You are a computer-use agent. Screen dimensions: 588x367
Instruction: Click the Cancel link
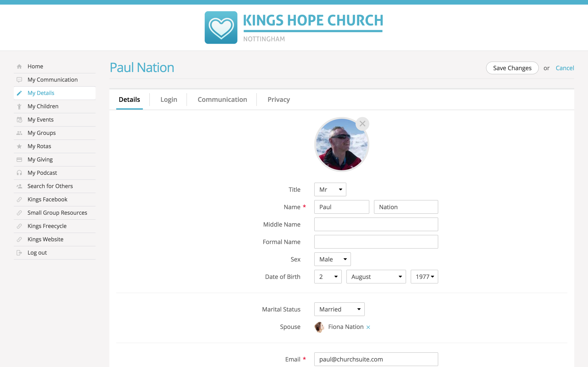pos(564,68)
